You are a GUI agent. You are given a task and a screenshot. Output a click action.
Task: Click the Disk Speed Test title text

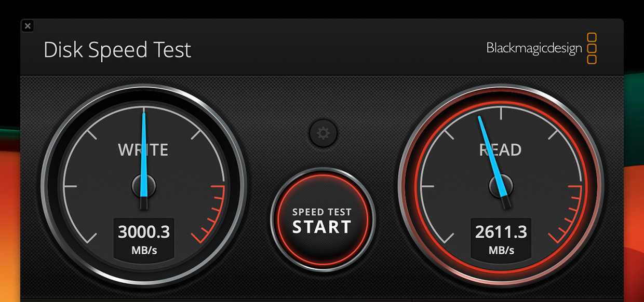[117, 50]
